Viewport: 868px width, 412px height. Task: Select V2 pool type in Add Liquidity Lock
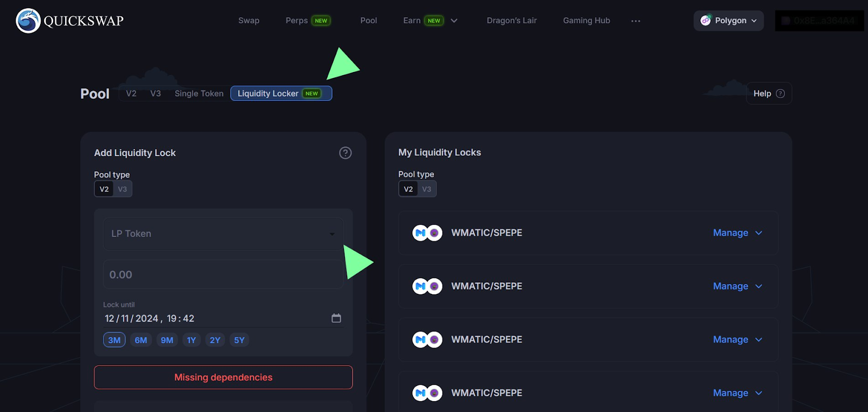click(x=104, y=189)
